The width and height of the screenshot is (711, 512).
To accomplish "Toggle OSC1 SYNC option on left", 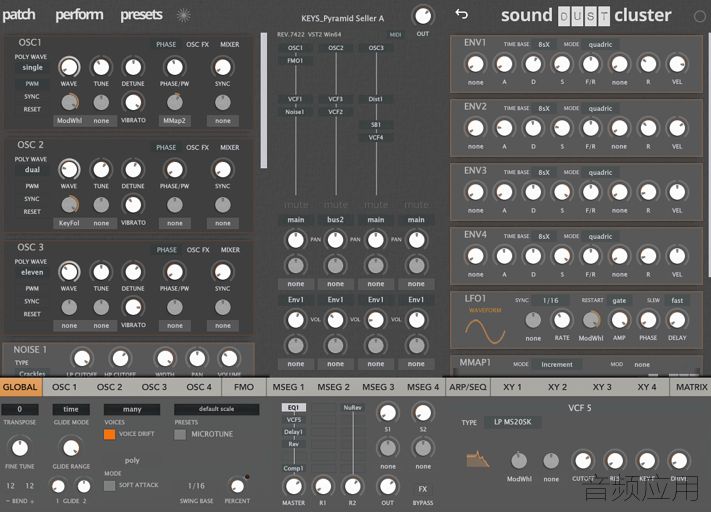I will coord(32,97).
